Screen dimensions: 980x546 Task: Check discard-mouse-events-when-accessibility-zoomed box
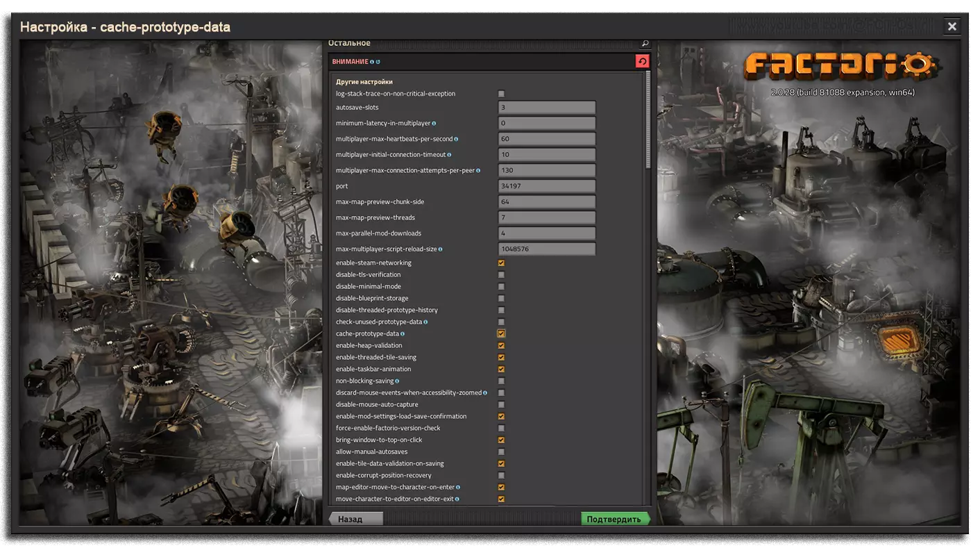[x=501, y=393]
